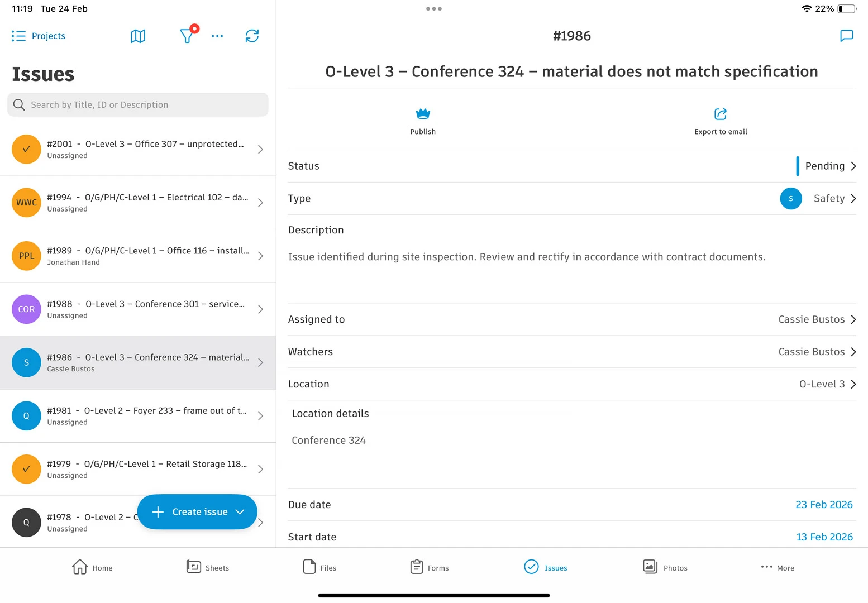Screen dimensions: 868x603
Task: Focus the Search by Title, ID field
Action: pos(138,105)
